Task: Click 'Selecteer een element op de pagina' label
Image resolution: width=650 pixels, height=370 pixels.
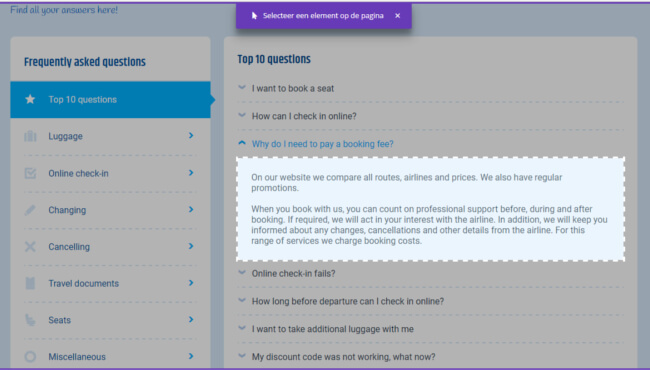Action: 323,16
